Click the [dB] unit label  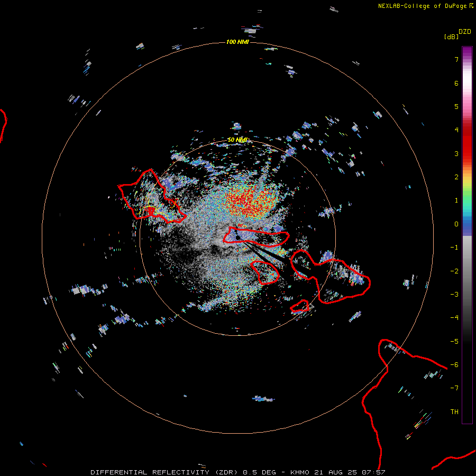452,36
